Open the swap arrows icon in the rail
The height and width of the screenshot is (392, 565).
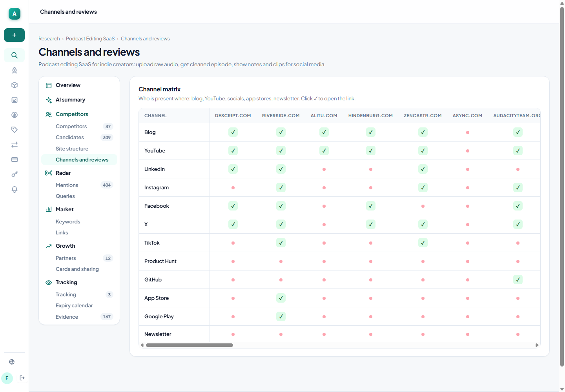pyautogui.click(x=15, y=145)
